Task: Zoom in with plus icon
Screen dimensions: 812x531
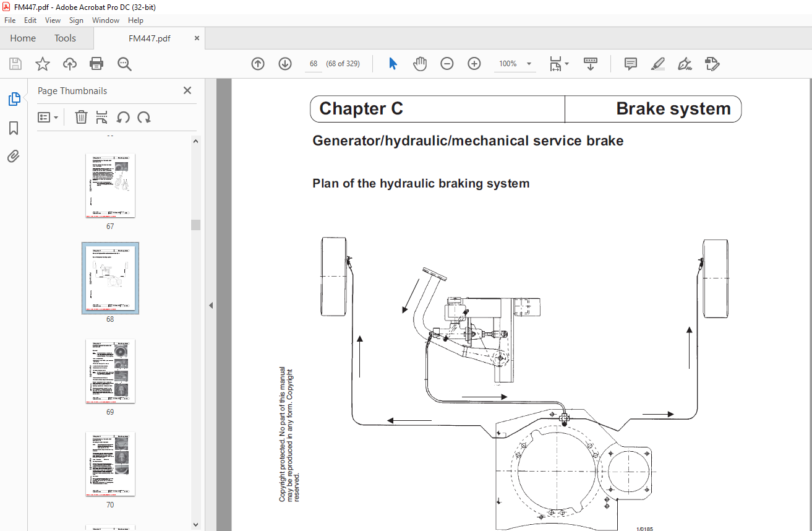Action: tap(474, 64)
